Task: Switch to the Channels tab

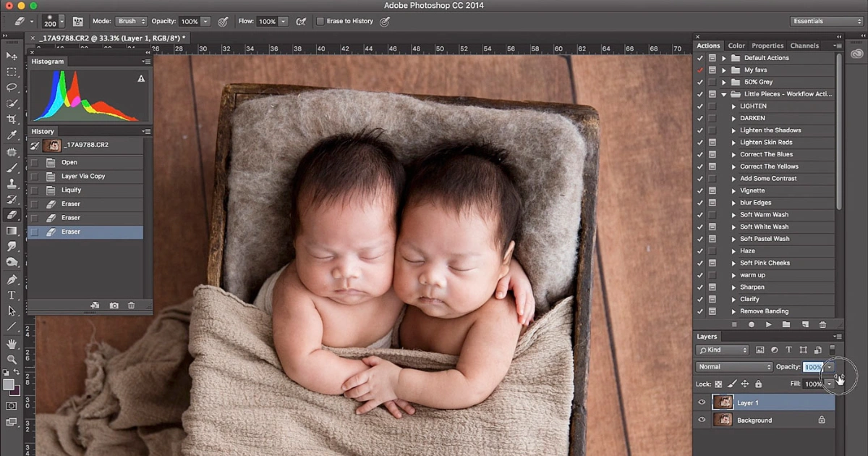Action: pyautogui.click(x=804, y=45)
